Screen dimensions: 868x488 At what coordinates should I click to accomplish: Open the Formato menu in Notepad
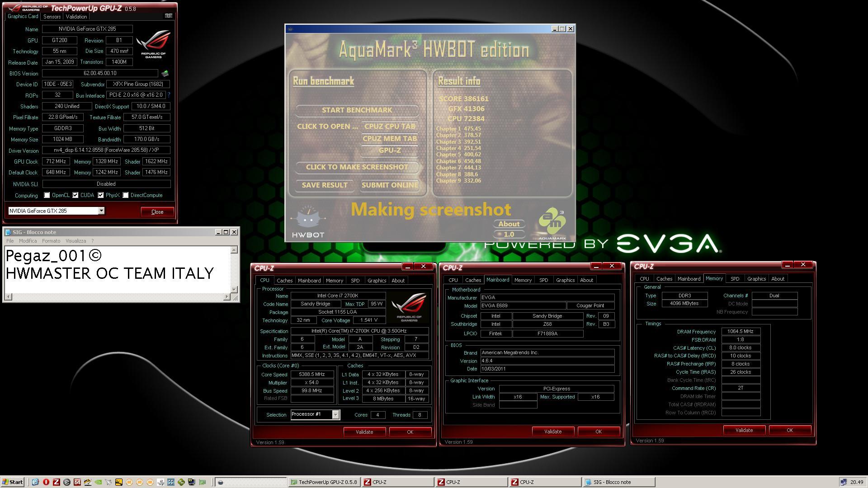click(51, 241)
